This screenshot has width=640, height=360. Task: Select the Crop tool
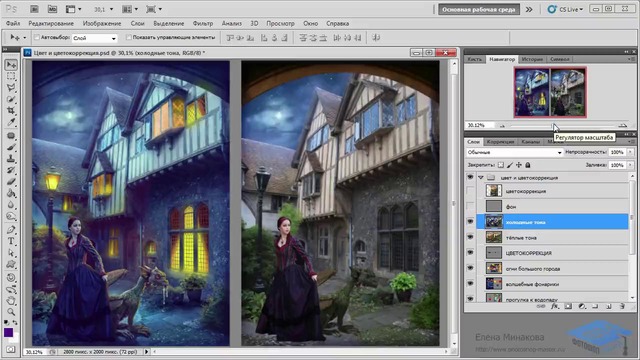click(x=11, y=111)
